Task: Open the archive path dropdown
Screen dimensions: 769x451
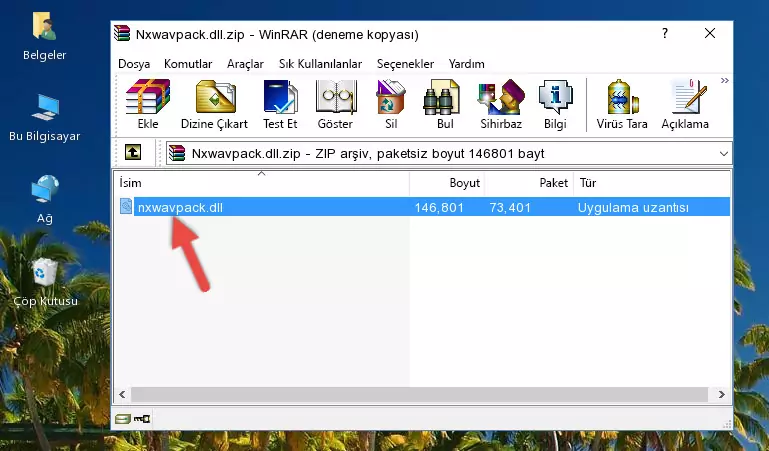Action: click(x=723, y=153)
